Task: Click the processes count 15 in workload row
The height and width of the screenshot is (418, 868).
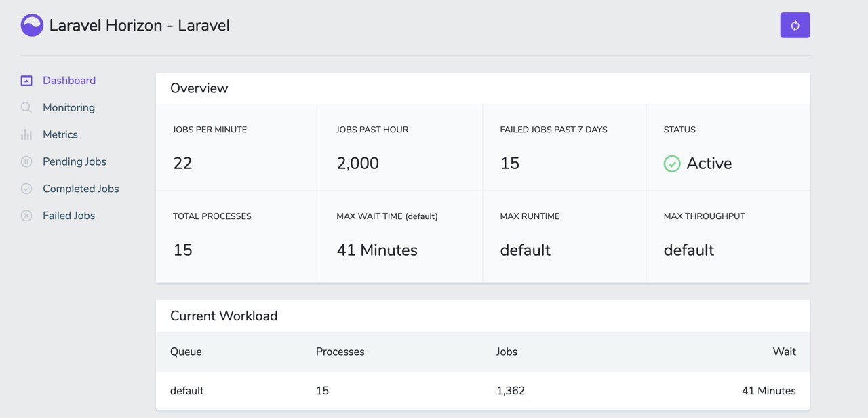Action: click(x=322, y=391)
